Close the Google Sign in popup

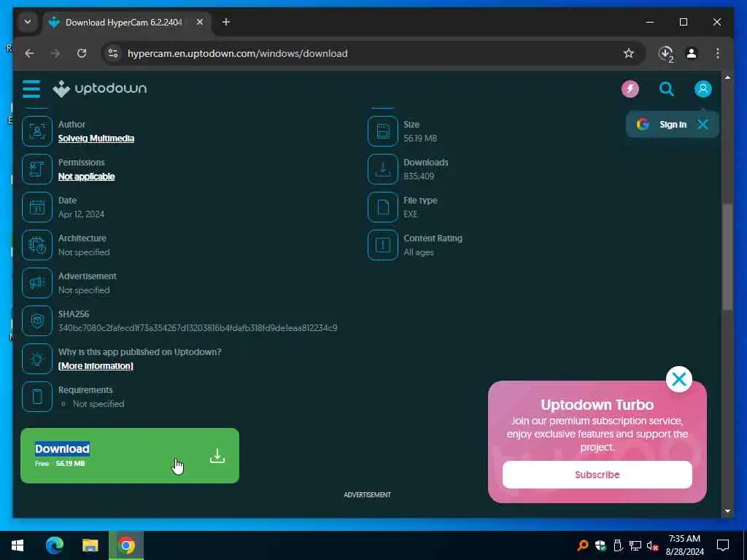(703, 125)
